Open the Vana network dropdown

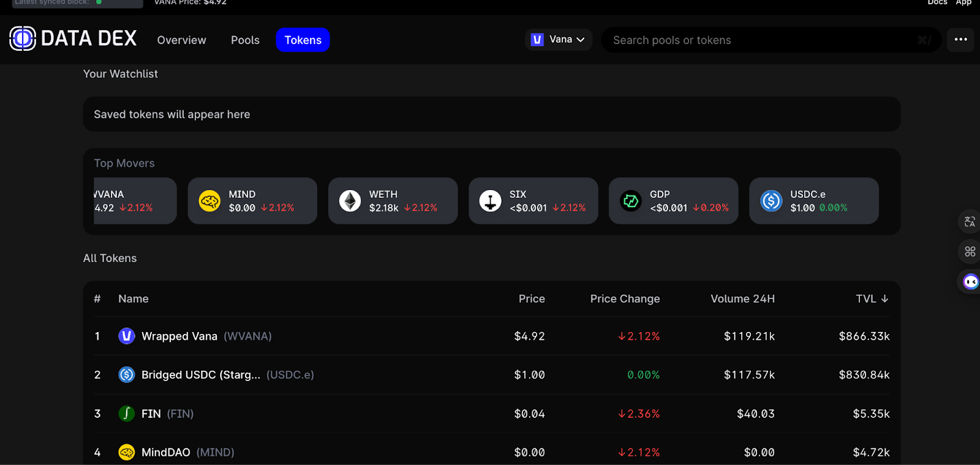(x=558, y=40)
